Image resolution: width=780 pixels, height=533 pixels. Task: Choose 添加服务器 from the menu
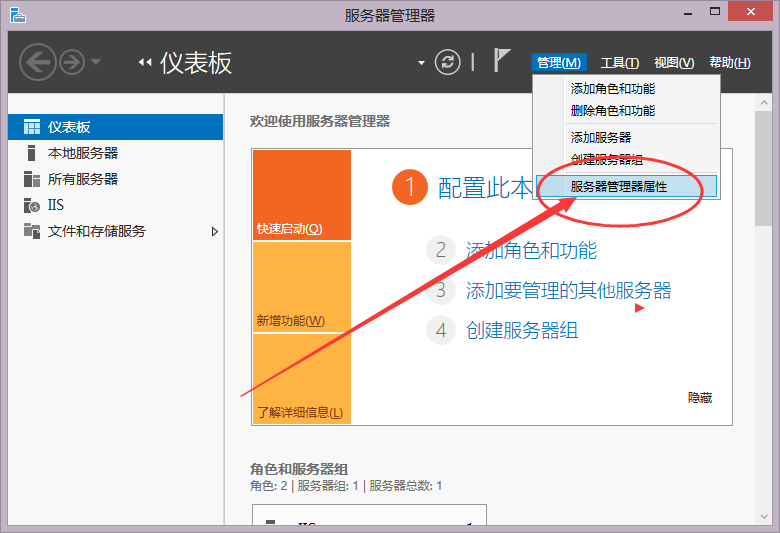pyautogui.click(x=627, y=137)
